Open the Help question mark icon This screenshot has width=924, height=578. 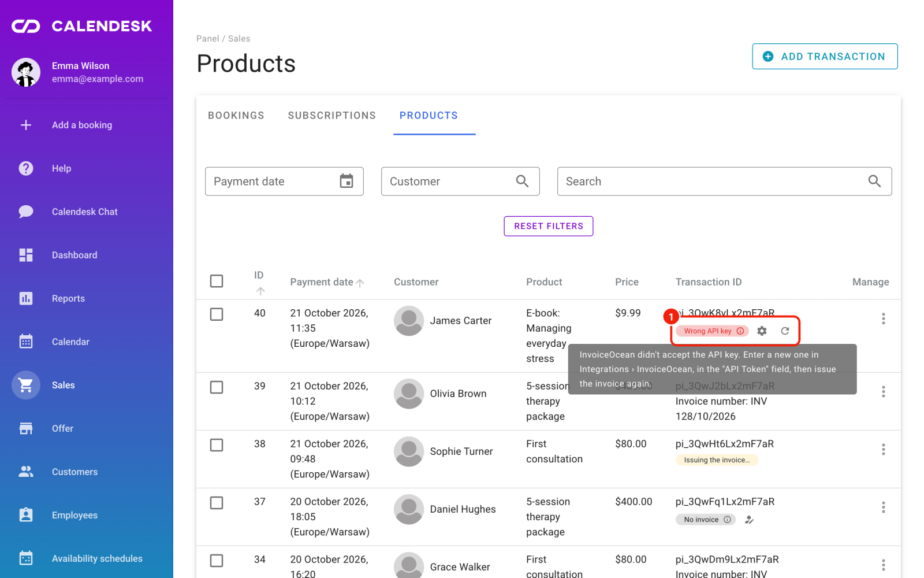(26, 168)
